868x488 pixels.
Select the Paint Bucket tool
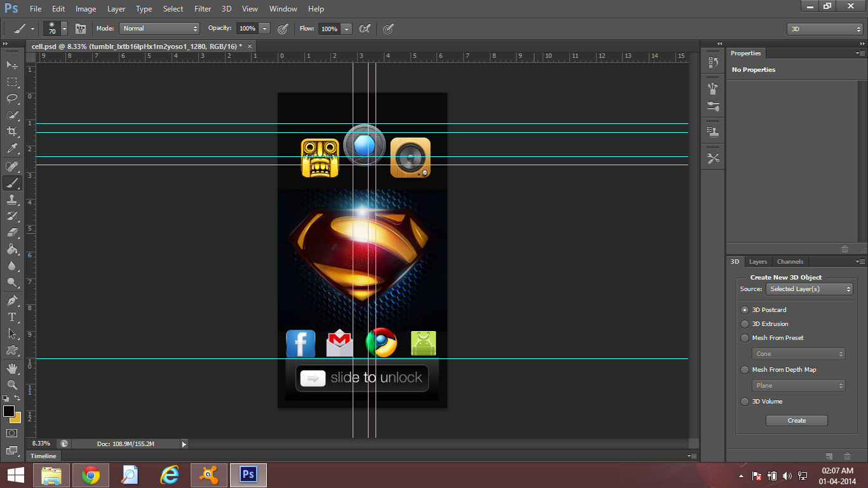(x=12, y=249)
